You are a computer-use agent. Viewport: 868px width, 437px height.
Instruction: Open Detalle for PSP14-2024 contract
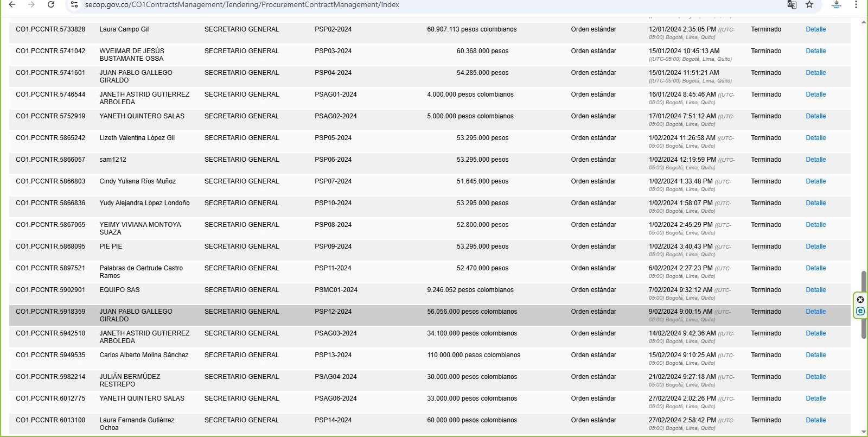pos(815,420)
